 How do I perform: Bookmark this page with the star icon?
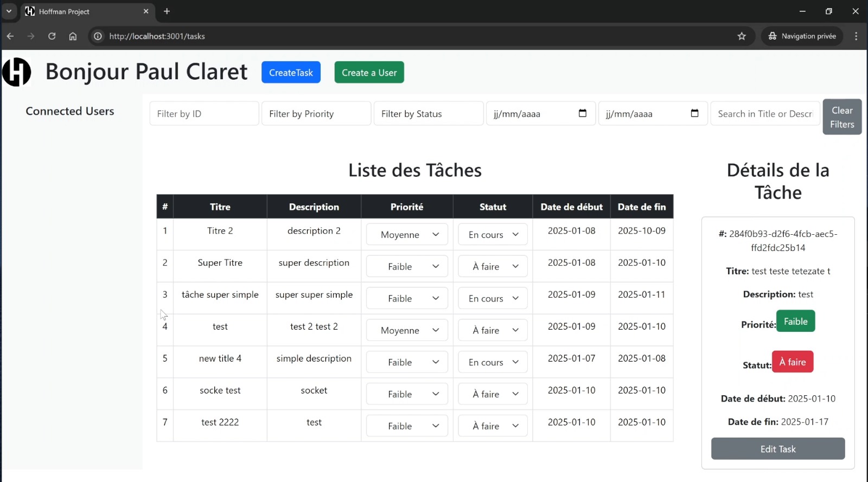(742, 36)
